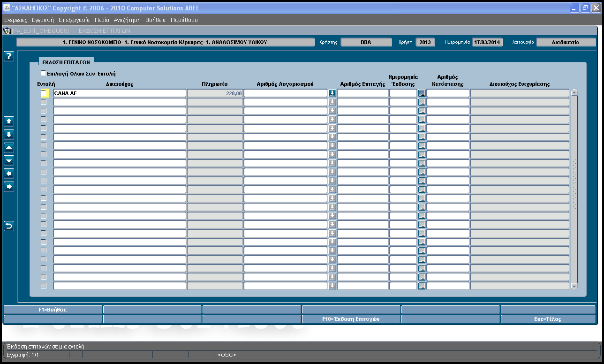This screenshot has width=604, height=364.
Task: Click the sidebar return/undo arrow icon
Action: (9, 226)
